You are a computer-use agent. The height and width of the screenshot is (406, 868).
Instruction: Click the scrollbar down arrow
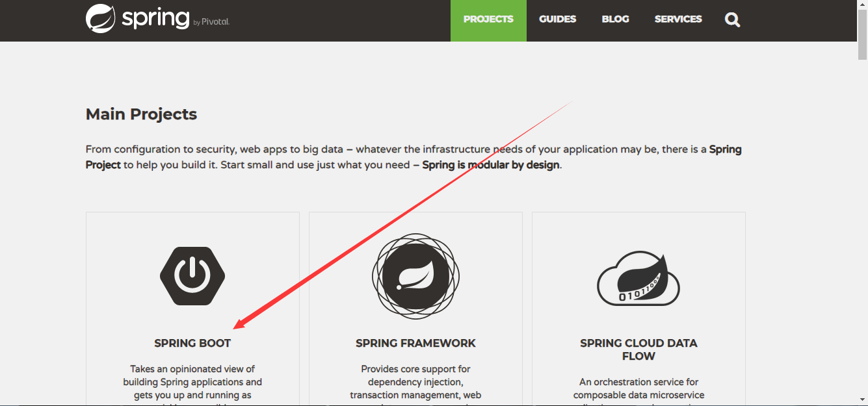point(862,399)
